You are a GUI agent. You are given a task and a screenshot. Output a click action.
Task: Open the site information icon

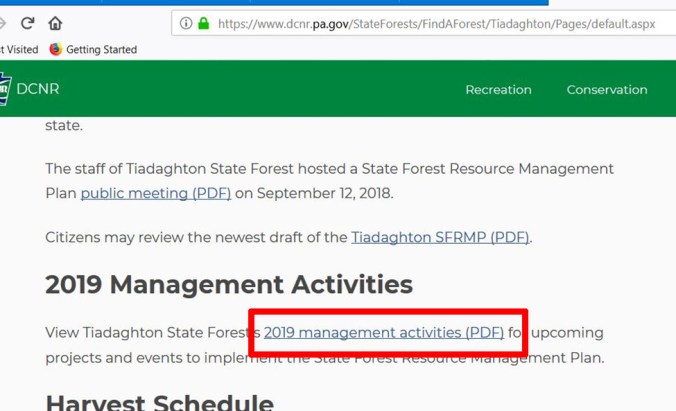(x=185, y=23)
